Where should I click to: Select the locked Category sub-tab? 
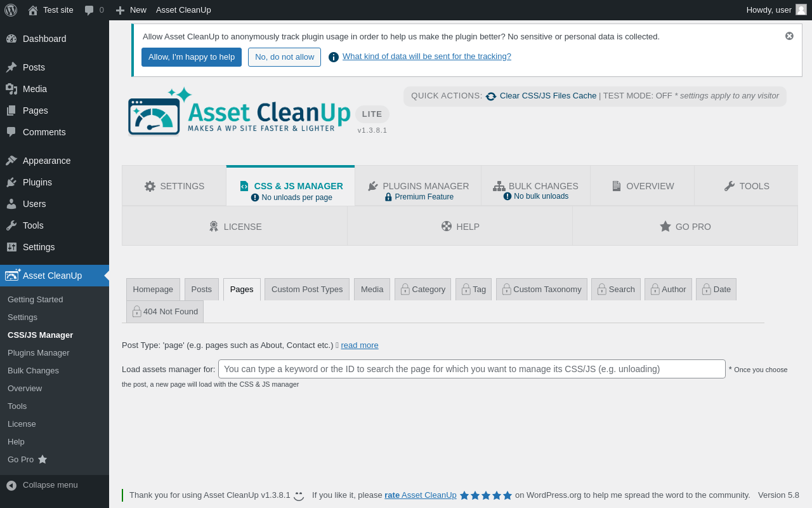pos(422,290)
